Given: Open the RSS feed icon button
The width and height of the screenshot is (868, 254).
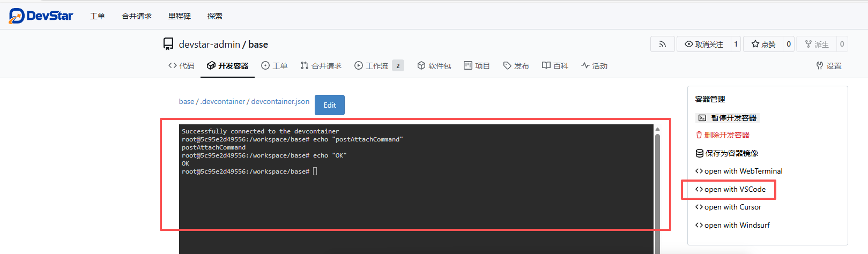Looking at the screenshot, I should point(662,44).
